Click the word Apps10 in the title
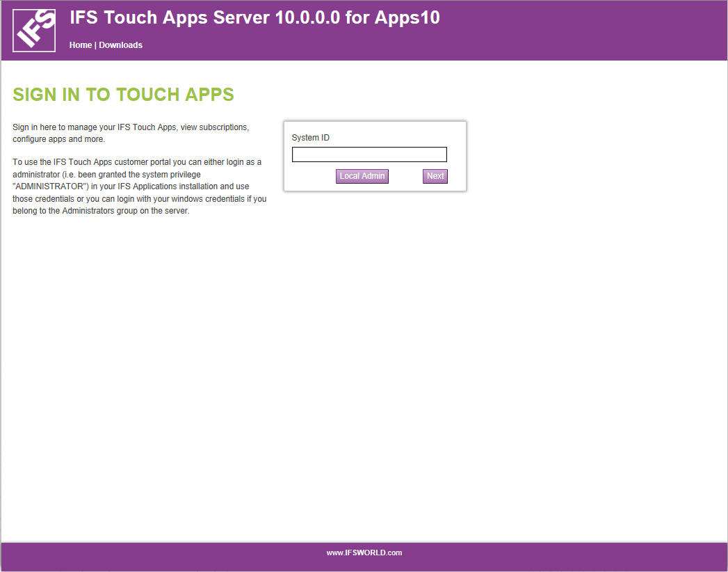This screenshot has width=728, height=572. click(407, 18)
